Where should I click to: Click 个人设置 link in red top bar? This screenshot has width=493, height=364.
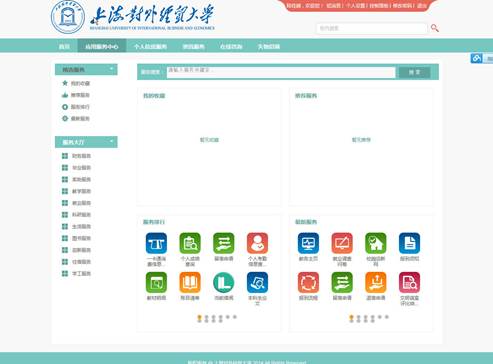(x=355, y=6)
